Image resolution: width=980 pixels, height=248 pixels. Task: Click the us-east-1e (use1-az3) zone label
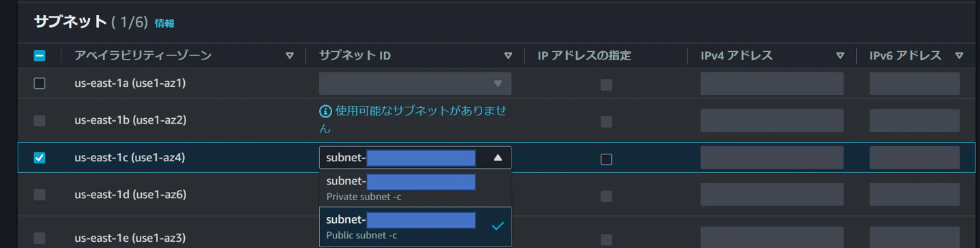click(130, 238)
